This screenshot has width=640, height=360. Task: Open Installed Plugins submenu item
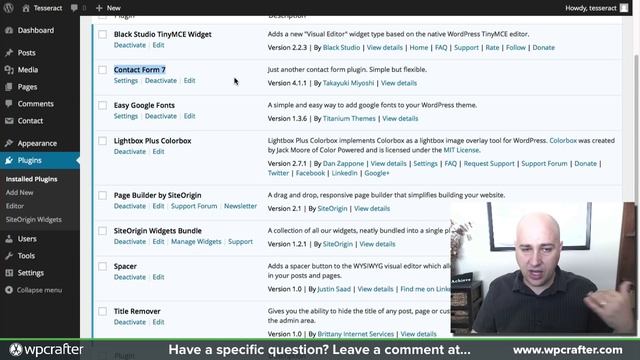[31, 179]
